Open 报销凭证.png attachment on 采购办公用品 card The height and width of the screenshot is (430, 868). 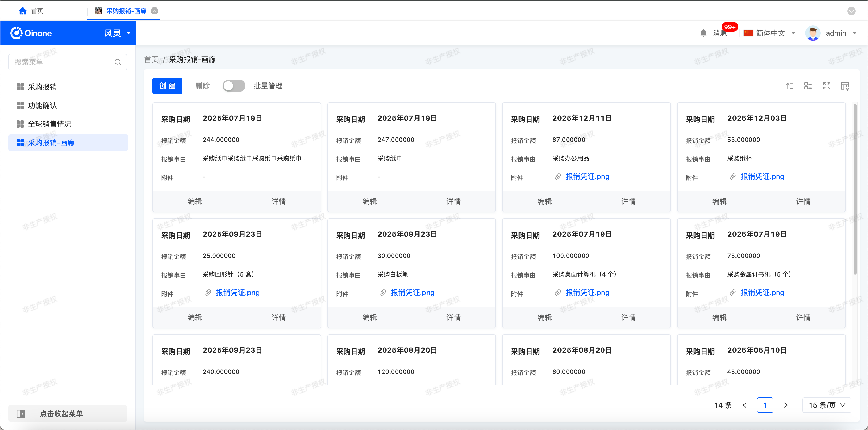(x=587, y=176)
